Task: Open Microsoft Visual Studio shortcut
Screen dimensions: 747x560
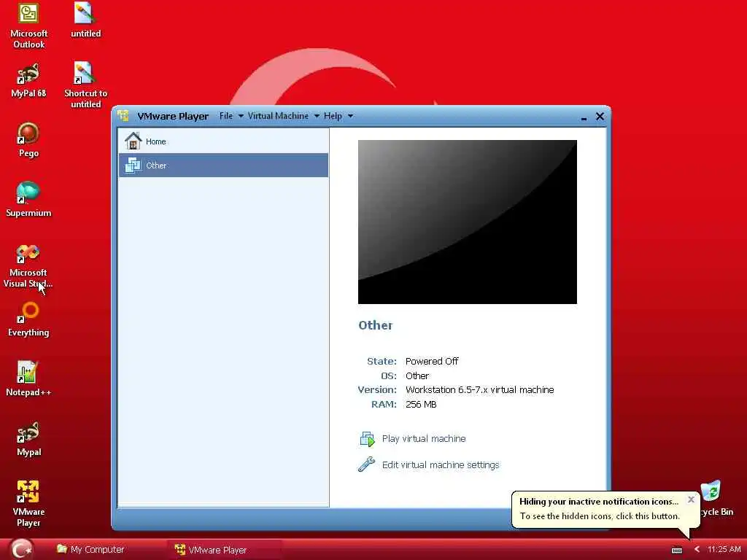Action: click(x=28, y=265)
